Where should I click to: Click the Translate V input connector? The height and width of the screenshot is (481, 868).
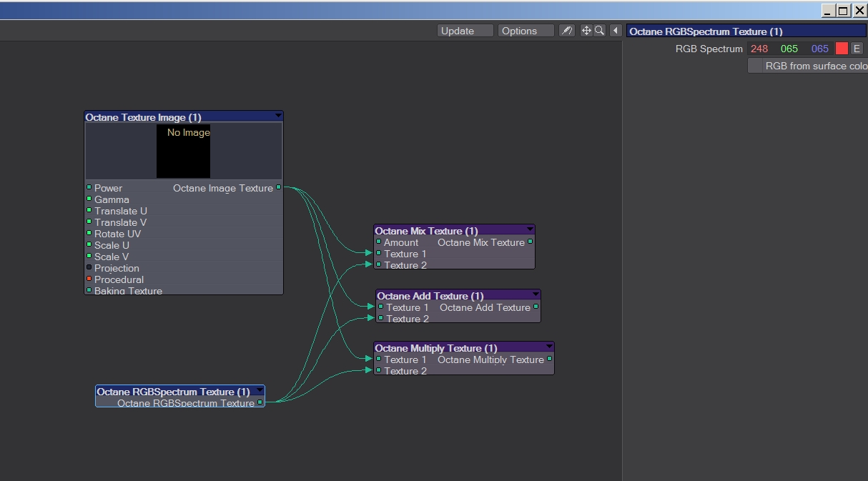(x=89, y=222)
